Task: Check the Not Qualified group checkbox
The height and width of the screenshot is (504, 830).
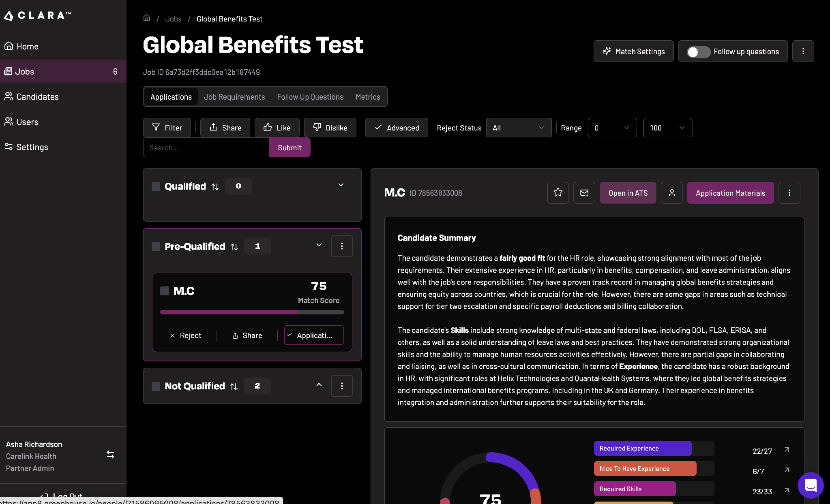Action: [x=156, y=387]
